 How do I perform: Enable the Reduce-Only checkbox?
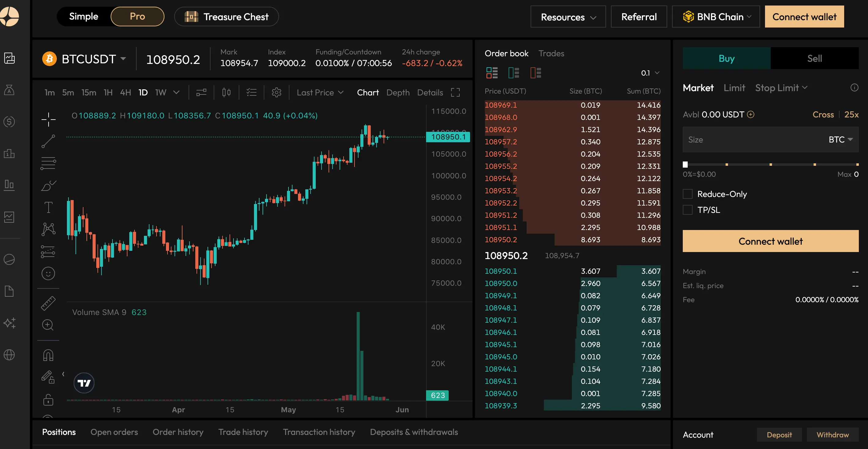(687, 194)
